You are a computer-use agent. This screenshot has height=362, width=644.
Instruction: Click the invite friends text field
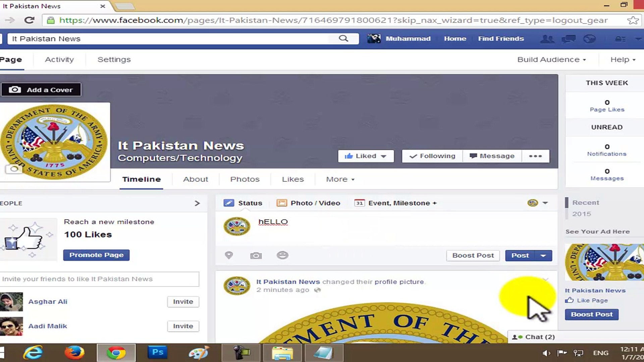[x=99, y=279]
